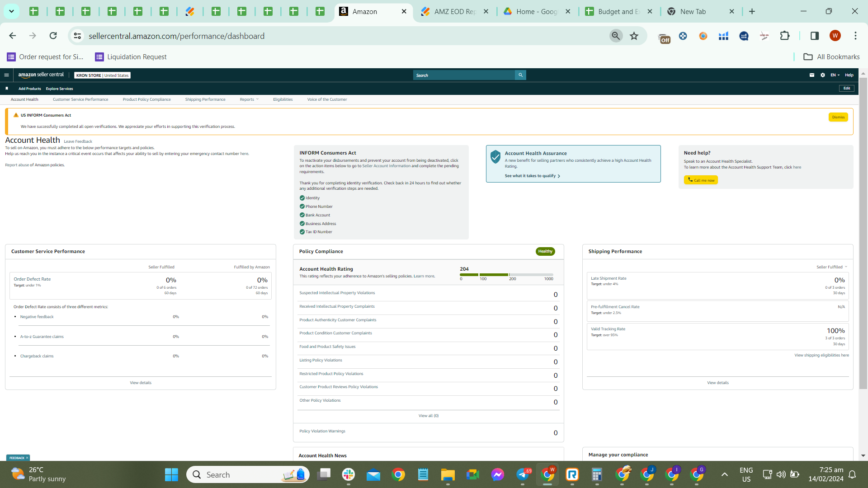
Task: Click the Seller Central search magnifier button
Action: tap(520, 75)
